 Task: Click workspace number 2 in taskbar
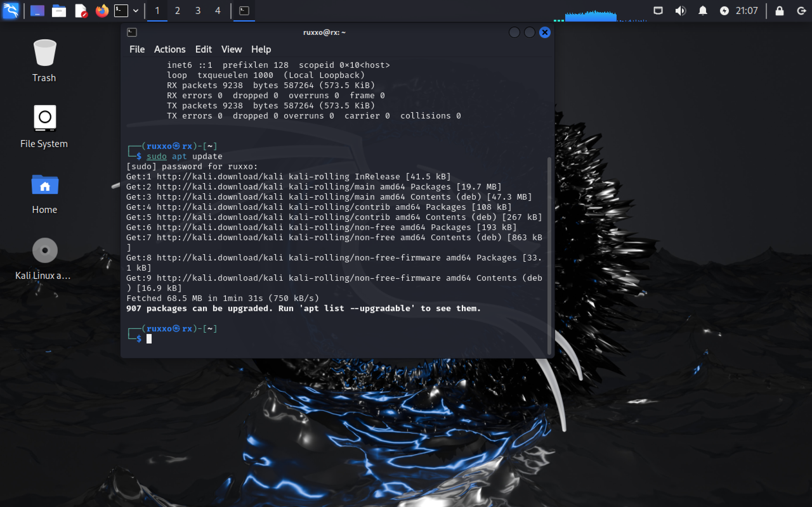[x=177, y=10]
